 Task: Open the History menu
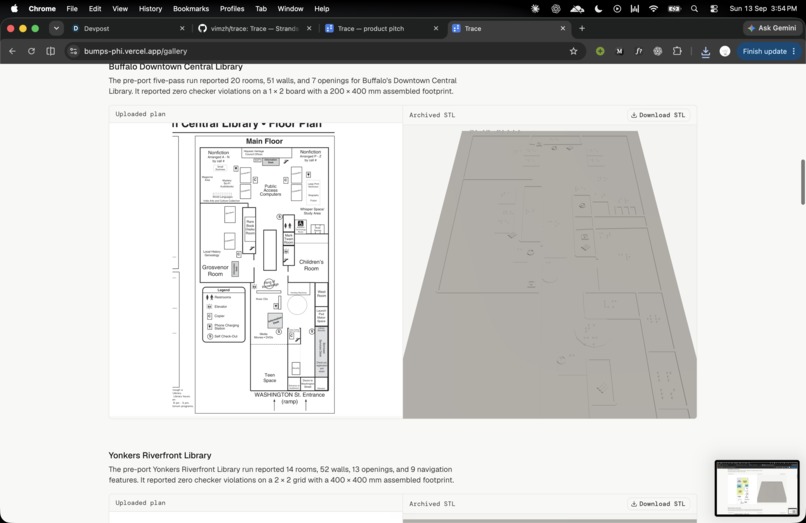[x=150, y=8]
